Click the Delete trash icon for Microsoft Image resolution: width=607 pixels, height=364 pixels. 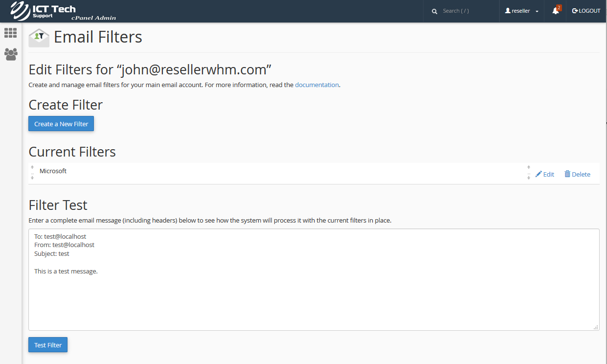coord(567,174)
